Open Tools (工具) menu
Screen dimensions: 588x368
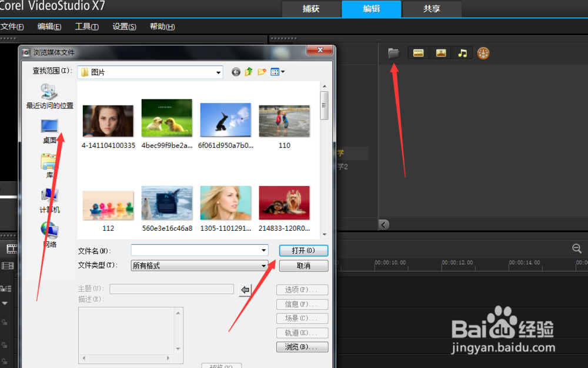point(86,26)
